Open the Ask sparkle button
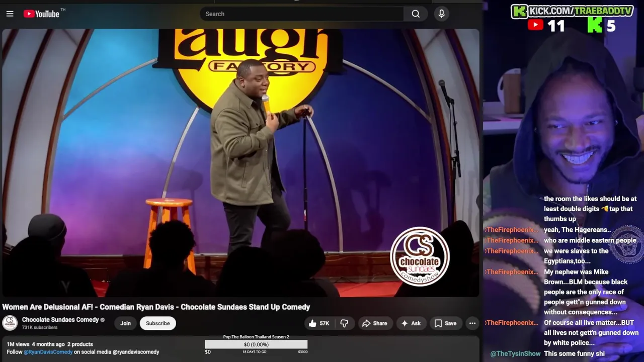The height and width of the screenshot is (362, 644). [x=411, y=323]
